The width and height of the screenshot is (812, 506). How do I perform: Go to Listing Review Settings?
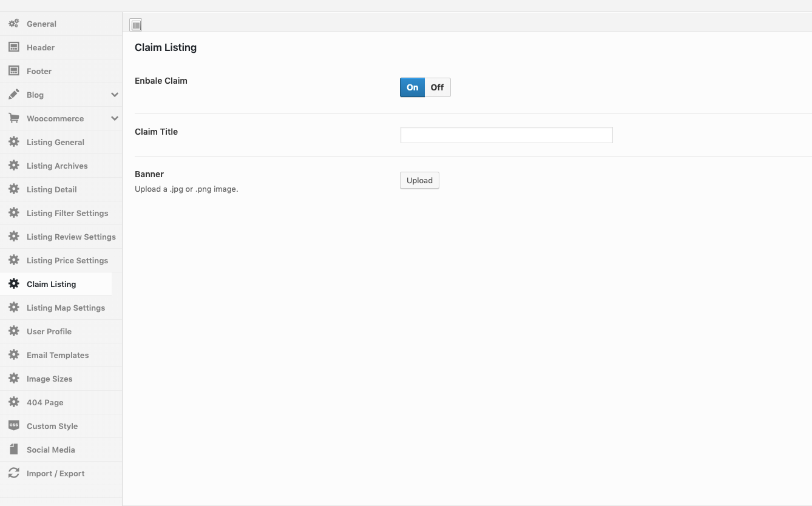[x=71, y=237]
